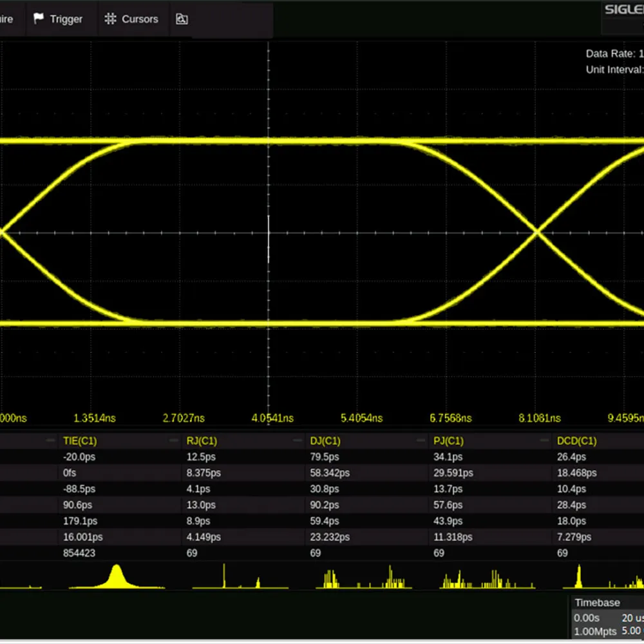Click the 0.00s delay value in Timebase
The width and height of the screenshot is (644, 644).
[586, 617]
